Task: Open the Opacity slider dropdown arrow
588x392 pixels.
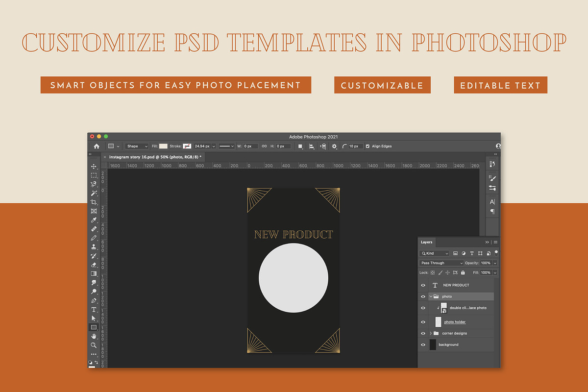Action: pyautogui.click(x=495, y=263)
